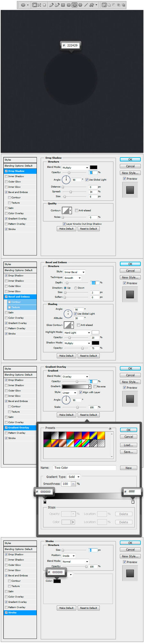Select the Freeform Pen tool icon
Viewport: 144px width, 644px height.
[57, 5]
